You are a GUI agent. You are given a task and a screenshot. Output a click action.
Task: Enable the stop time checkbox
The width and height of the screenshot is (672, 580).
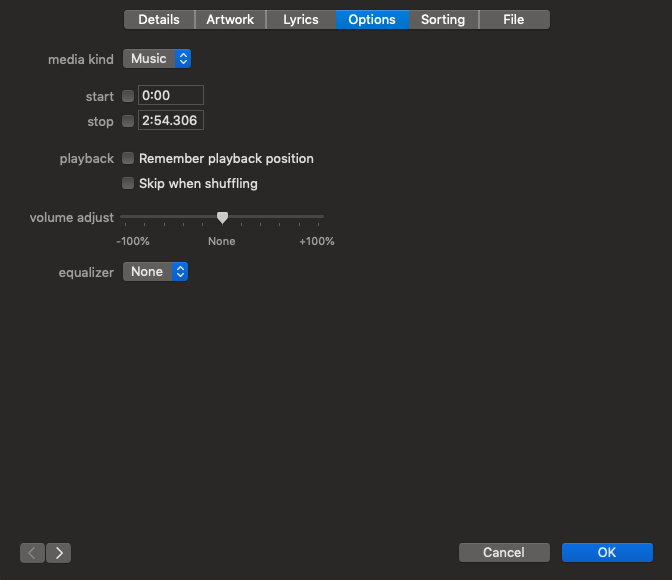click(128, 121)
